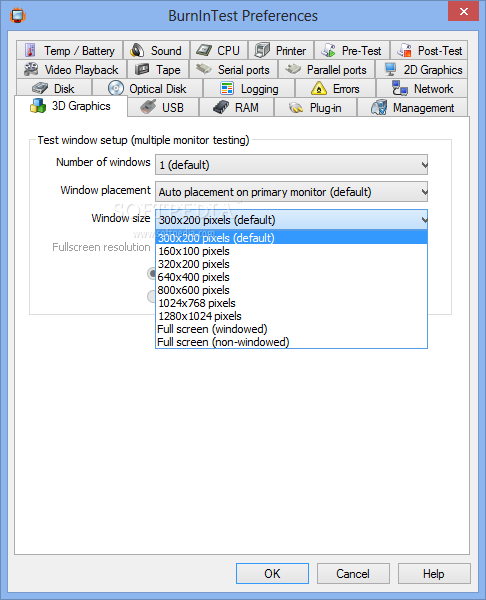Open Help for preferences
Image resolution: width=486 pixels, height=600 pixels.
click(434, 573)
